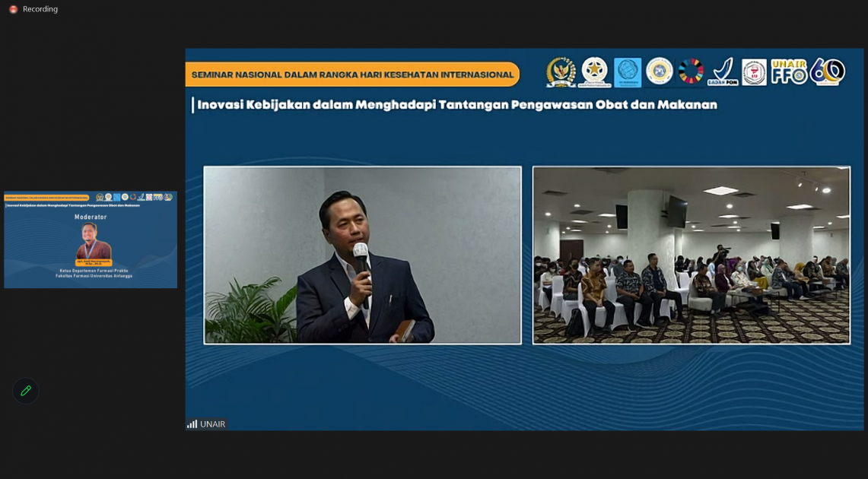Click the colorful SDG wheel logo

691,71
